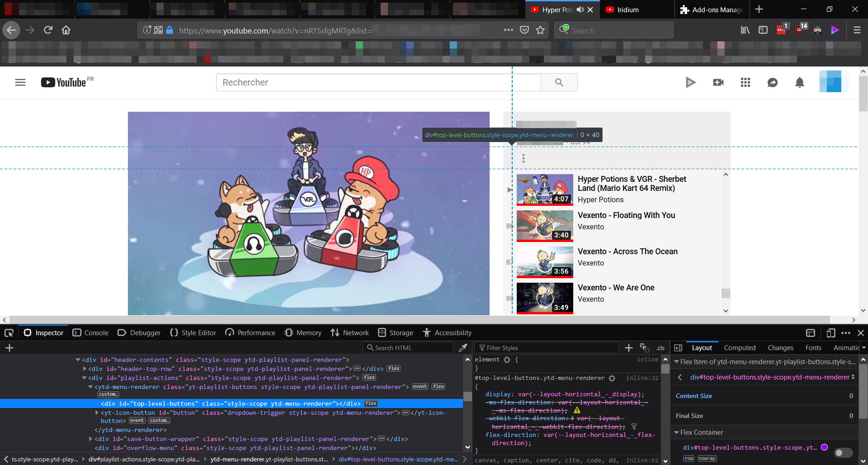Play Vexento - Floating With You video
This screenshot has height=465, width=868.
tap(626, 215)
